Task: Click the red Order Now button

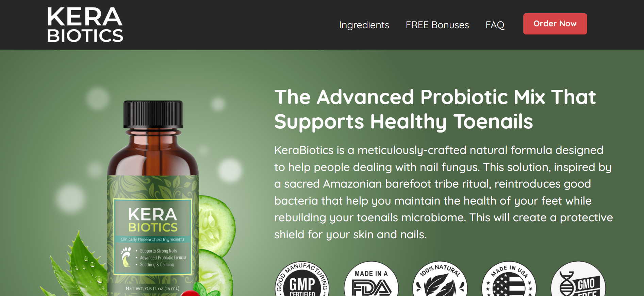Action: pyautogui.click(x=555, y=24)
